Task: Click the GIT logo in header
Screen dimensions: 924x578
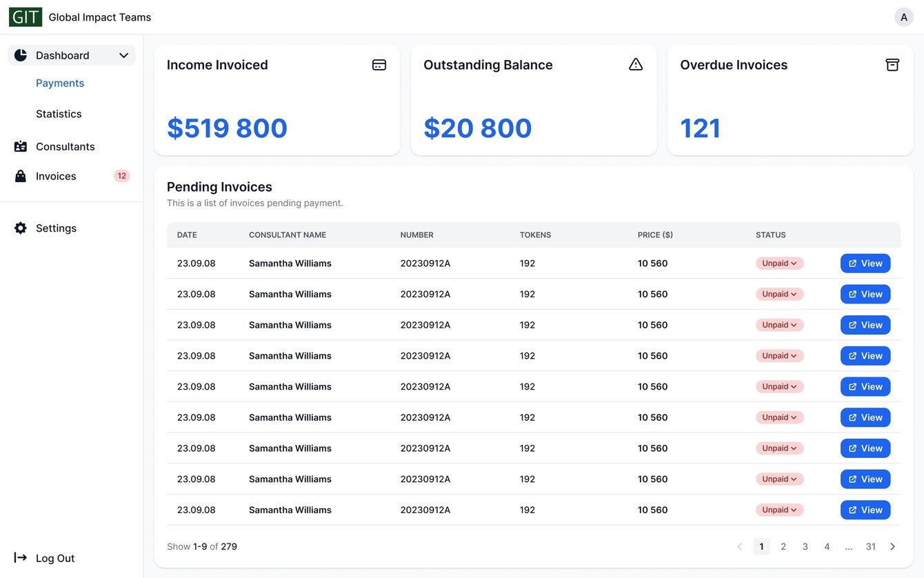Action: [26, 17]
